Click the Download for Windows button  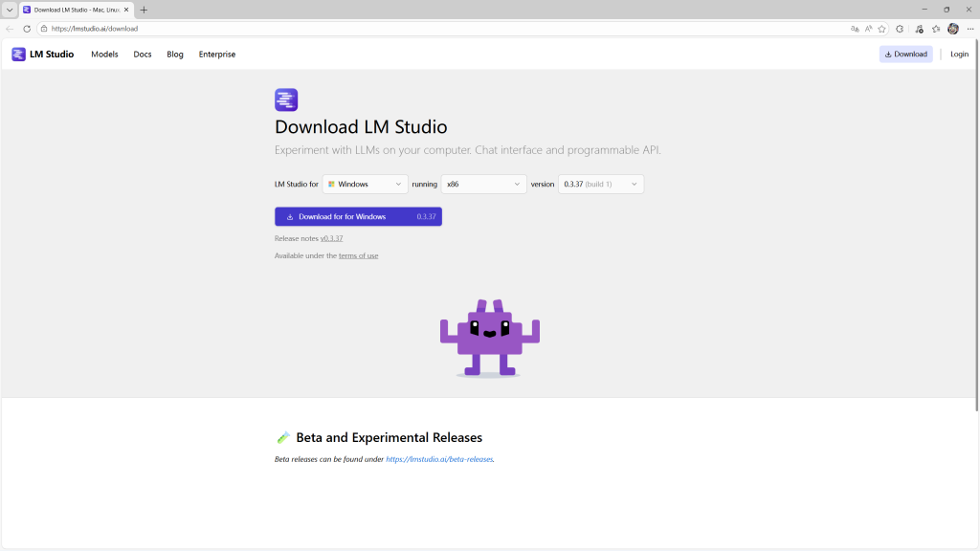click(x=358, y=217)
